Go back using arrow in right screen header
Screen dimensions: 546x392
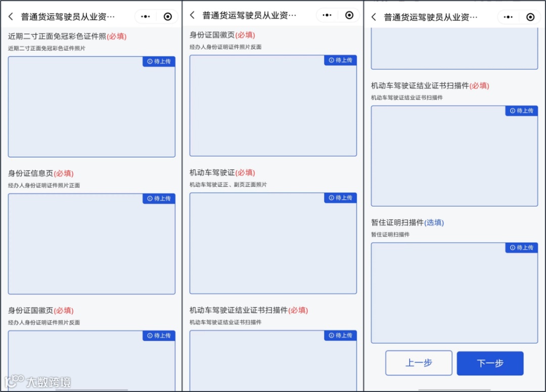(374, 17)
